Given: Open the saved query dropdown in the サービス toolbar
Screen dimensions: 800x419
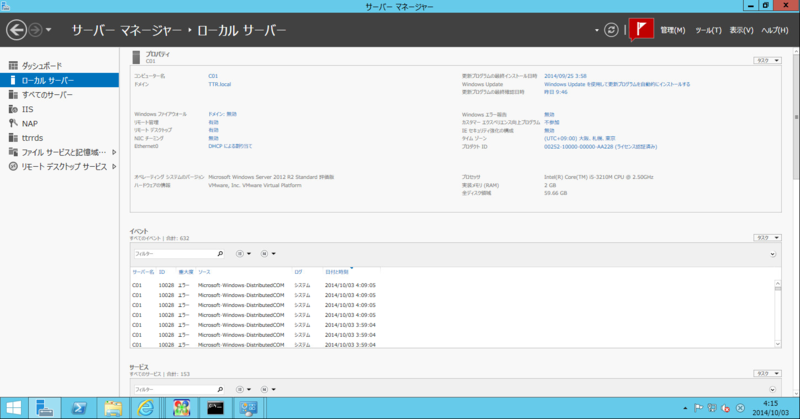Looking at the screenshot, I should coord(268,389).
